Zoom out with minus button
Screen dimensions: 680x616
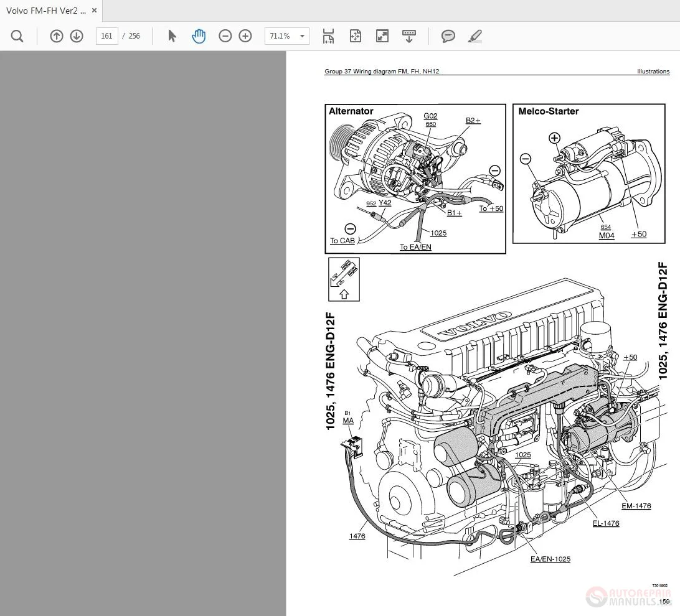[x=225, y=36]
